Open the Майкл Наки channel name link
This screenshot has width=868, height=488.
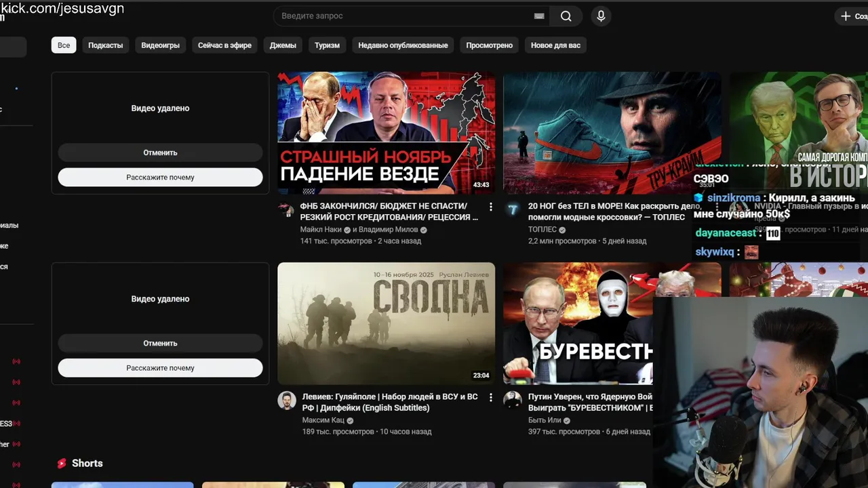click(x=322, y=230)
